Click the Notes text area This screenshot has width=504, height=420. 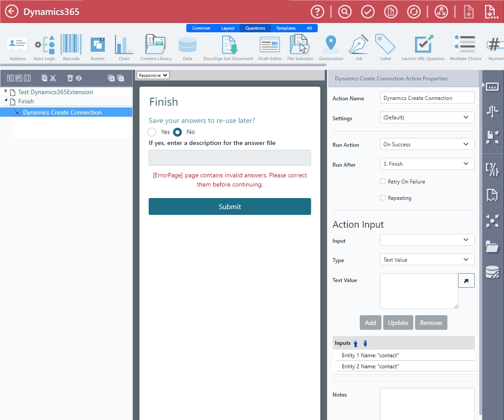click(427, 404)
